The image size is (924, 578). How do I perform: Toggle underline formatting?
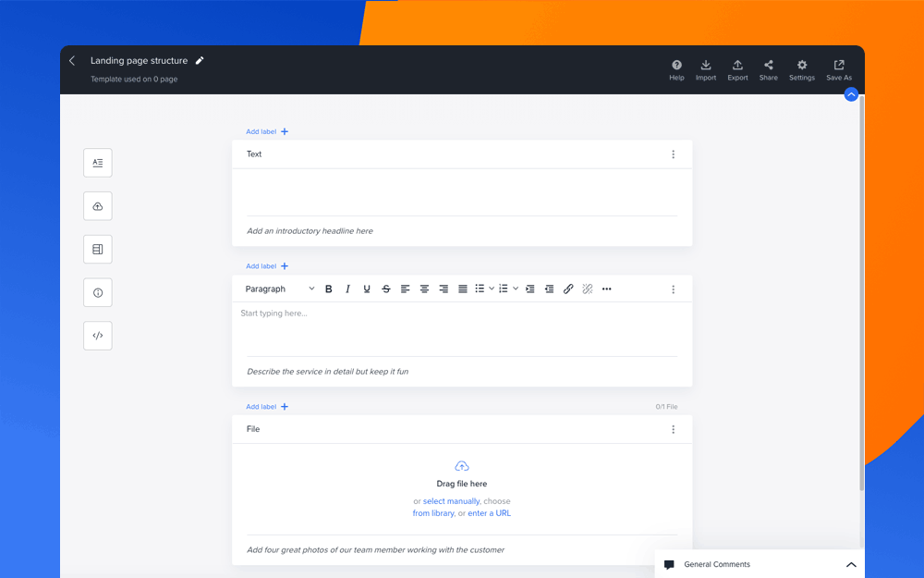point(367,289)
